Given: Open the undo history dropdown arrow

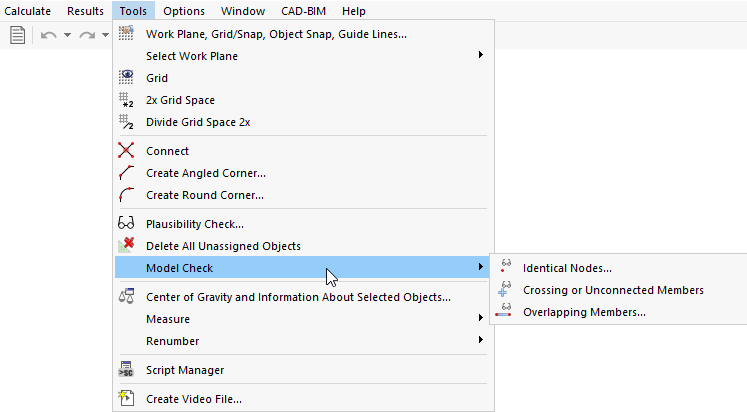Looking at the screenshot, I should tap(67, 35).
